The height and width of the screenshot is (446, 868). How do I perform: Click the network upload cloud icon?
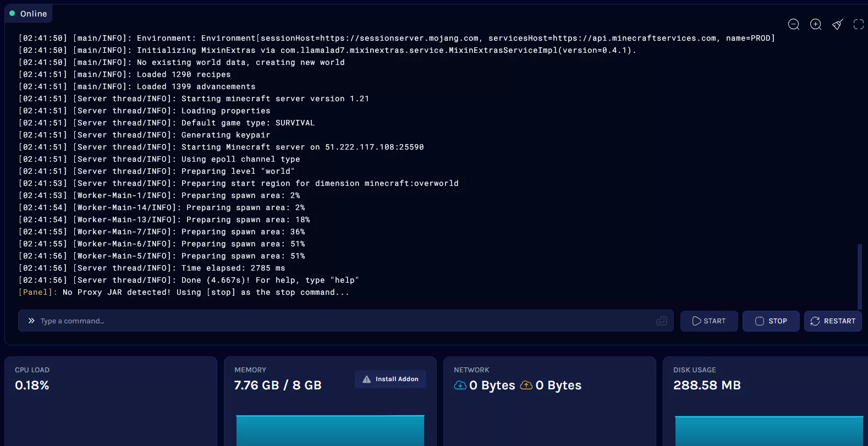(526, 385)
